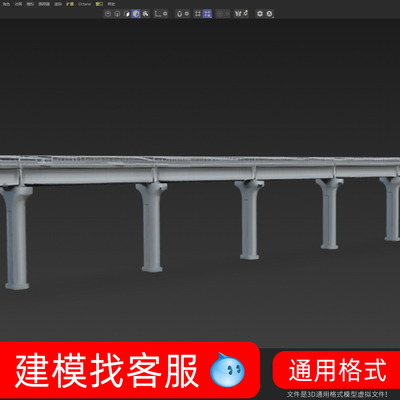
Task: Select the Texture mode checkered sphere icon
Action: [x=145, y=14]
